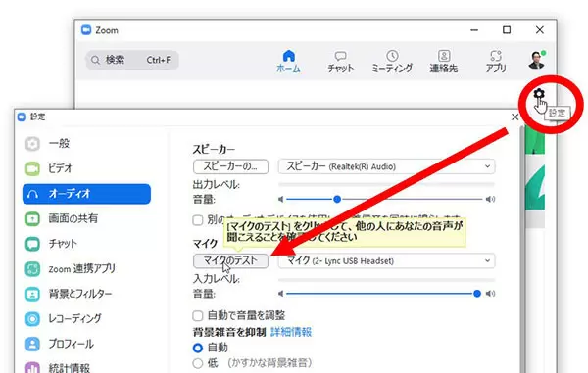Viewport: 588px width, 373px height.
Task: Close the 設定 settings window
Action: 514,117
